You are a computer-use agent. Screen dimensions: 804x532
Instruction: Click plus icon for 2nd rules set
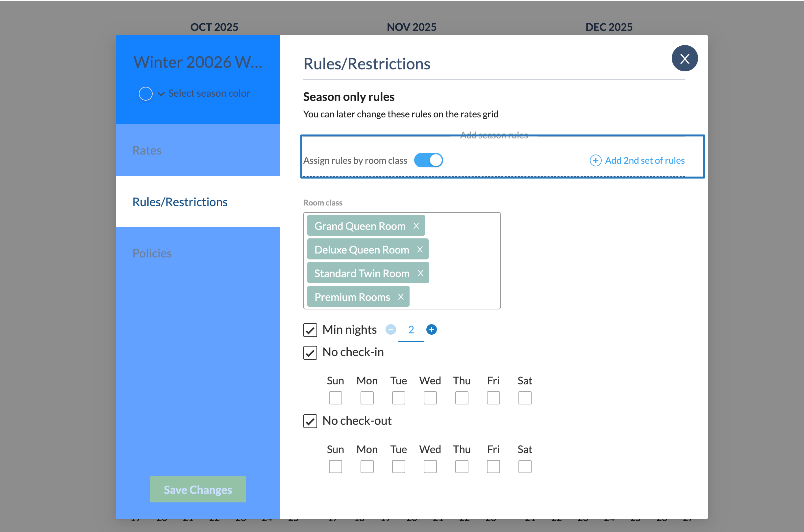pyautogui.click(x=595, y=160)
